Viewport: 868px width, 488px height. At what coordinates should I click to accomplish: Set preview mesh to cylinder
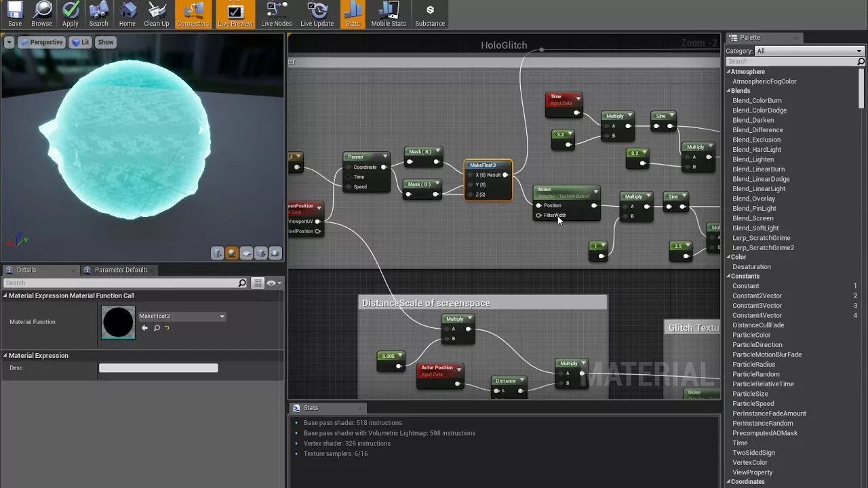point(218,253)
